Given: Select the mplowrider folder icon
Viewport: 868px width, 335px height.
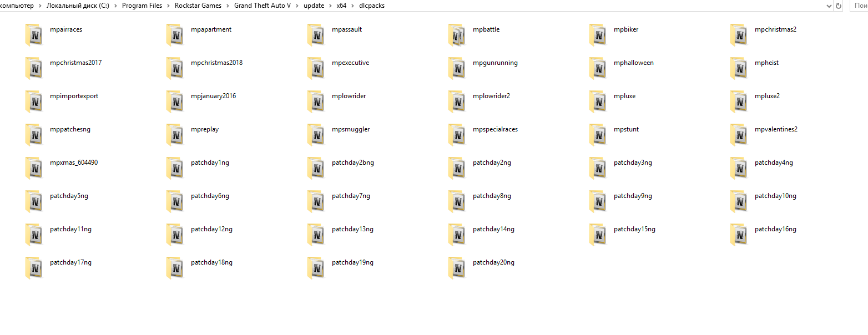Looking at the screenshot, I should 316,102.
